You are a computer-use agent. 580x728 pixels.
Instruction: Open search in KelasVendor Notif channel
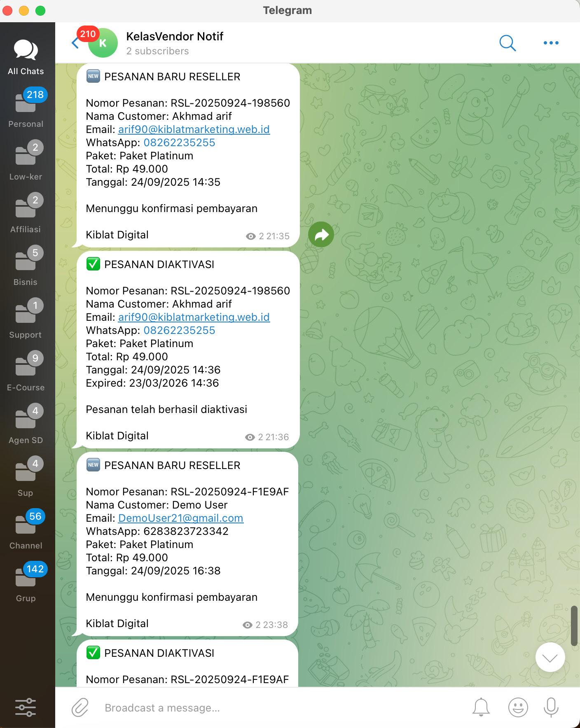pyautogui.click(x=507, y=43)
